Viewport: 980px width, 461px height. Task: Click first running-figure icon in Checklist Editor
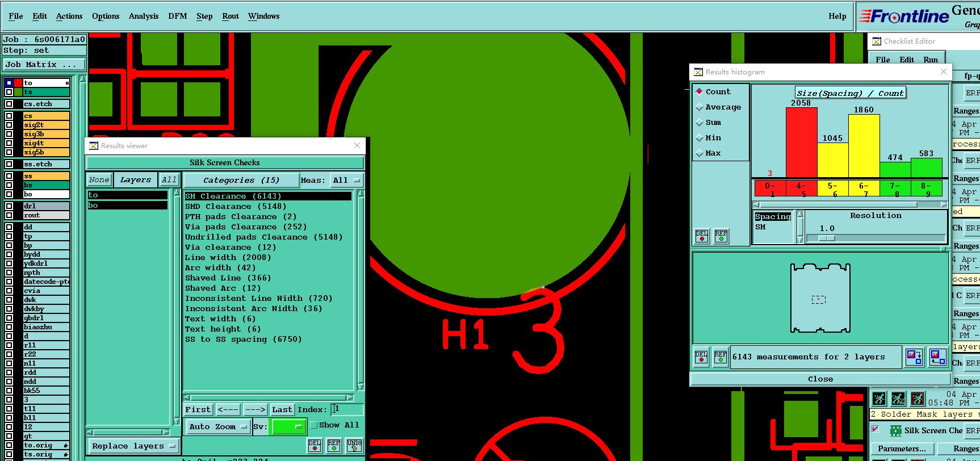click(x=879, y=399)
